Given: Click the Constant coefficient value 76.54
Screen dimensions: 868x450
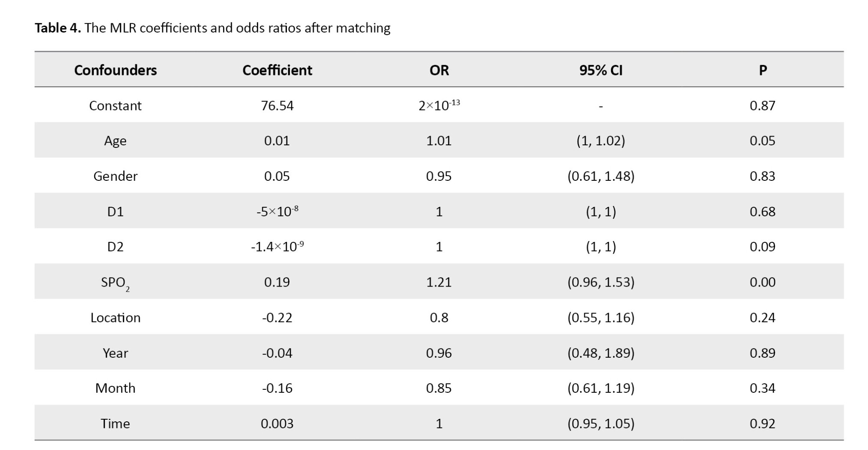Looking at the screenshot, I should [277, 106].
